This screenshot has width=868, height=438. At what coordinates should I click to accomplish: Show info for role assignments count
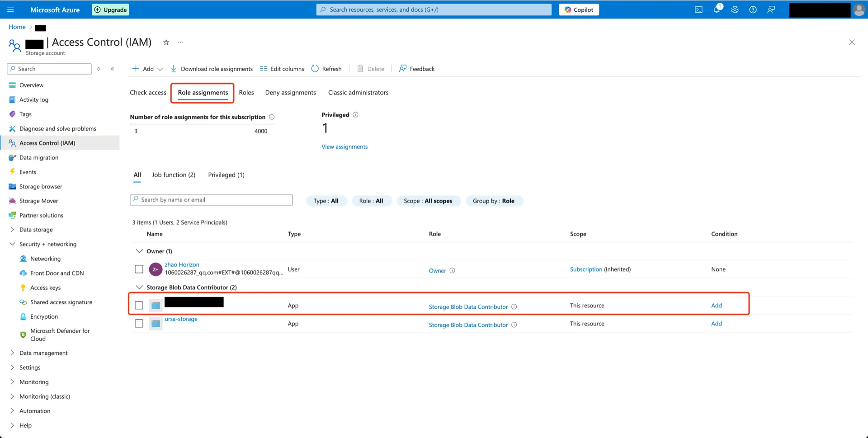(272, 117)
